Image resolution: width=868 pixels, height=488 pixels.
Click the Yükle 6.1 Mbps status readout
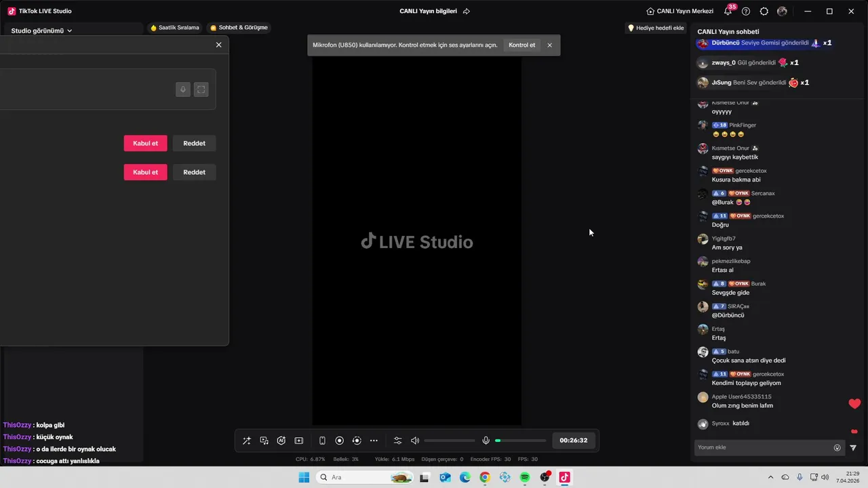click(395, 459)
